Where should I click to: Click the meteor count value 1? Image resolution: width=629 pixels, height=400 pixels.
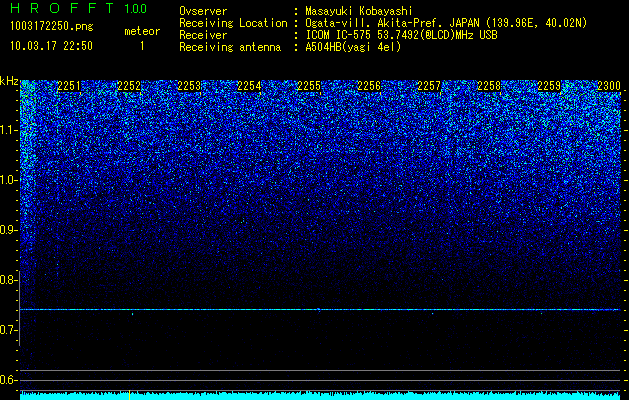click(142, 46)
